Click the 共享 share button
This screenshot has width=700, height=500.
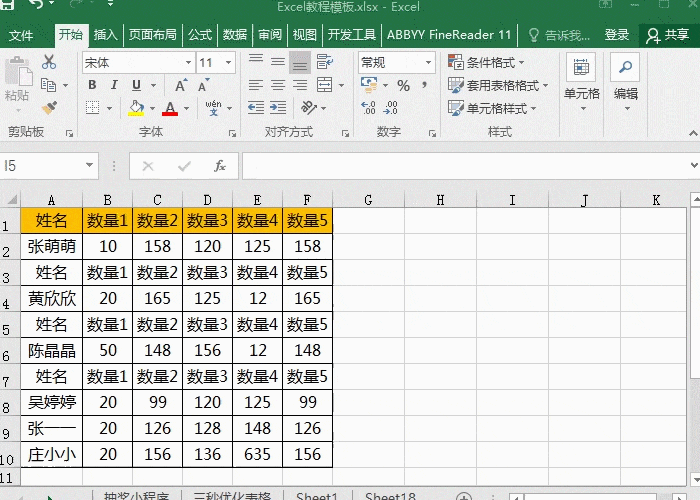667,35
